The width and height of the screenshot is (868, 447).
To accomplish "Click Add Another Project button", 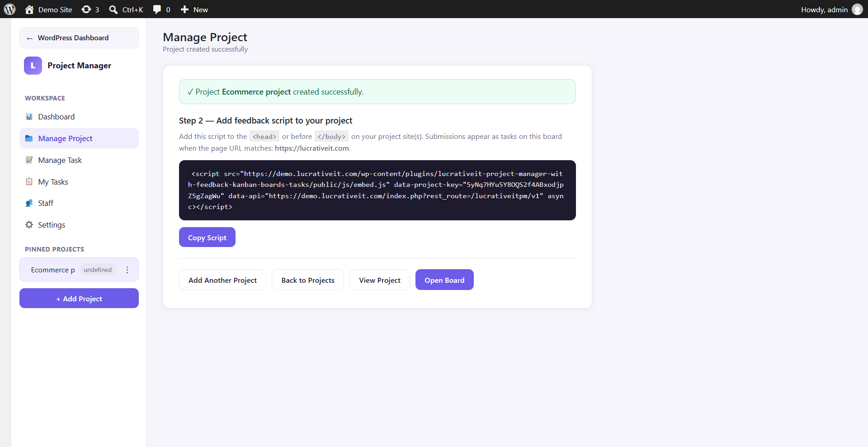I will (222, 280).
